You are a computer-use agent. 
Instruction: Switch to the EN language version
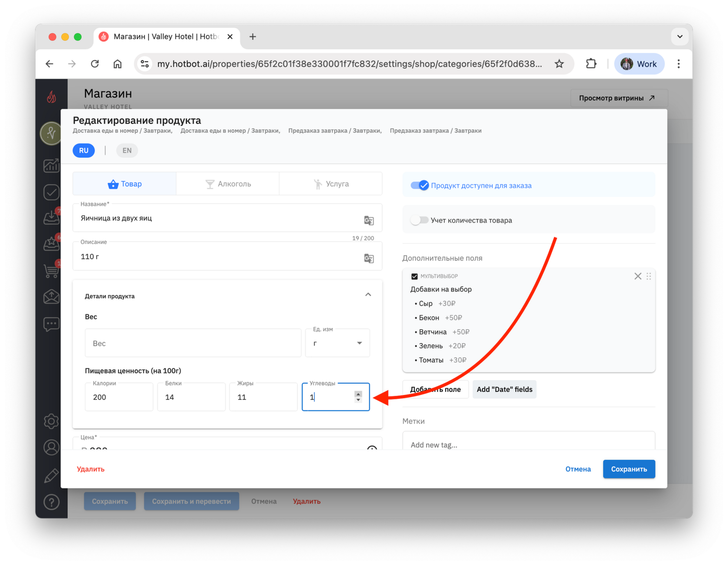[x=127, y=150]
